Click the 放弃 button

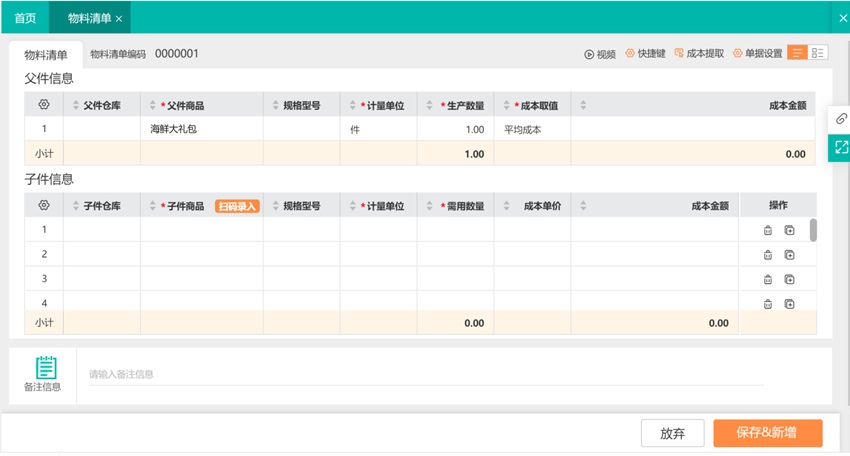[x=672, y=433]
